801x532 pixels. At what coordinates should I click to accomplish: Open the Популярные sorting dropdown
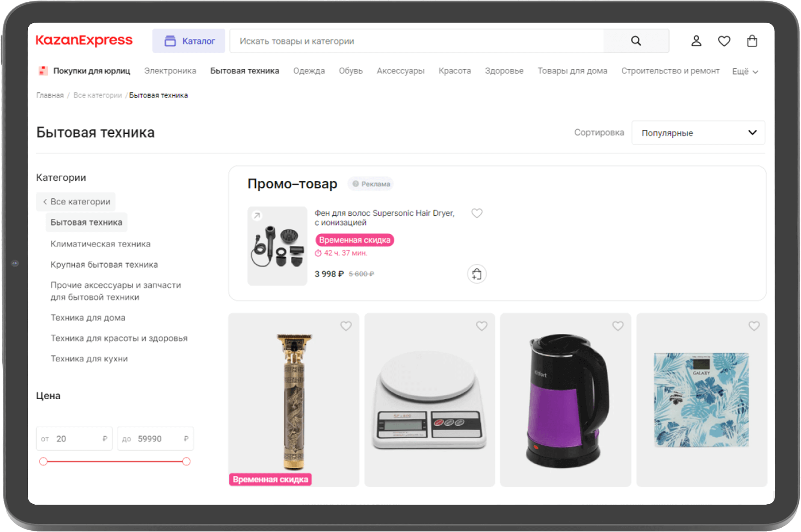[x=698, y=133]
